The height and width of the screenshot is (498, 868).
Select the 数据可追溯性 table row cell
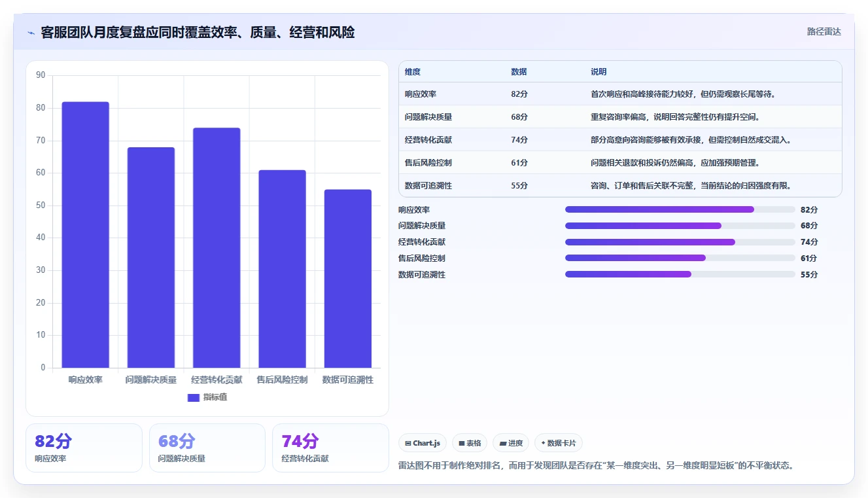(428, 186)
